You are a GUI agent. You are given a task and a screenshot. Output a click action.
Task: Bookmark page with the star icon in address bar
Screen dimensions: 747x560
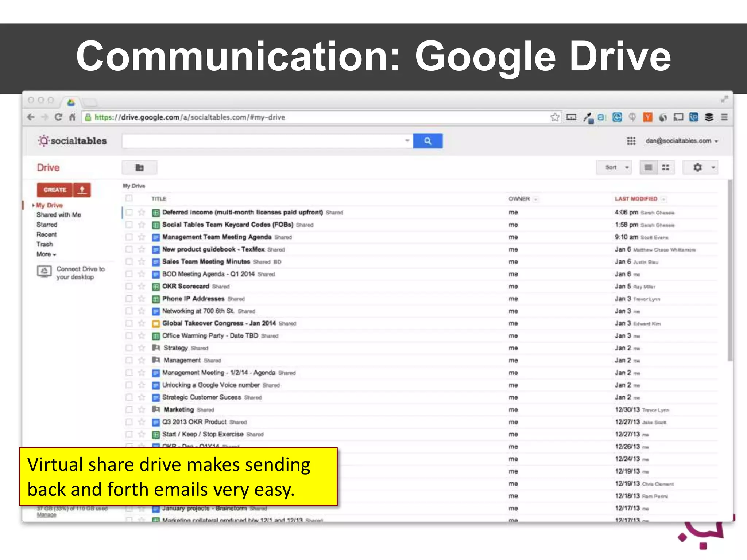555,117
